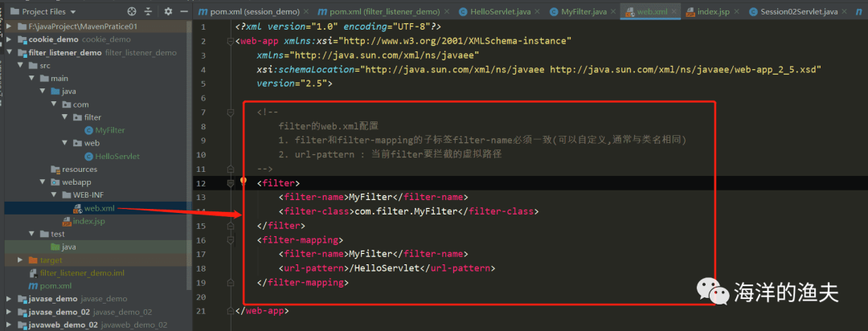The width and height of the screenshot is (868, 331).
Task: Close the pom.xml (session_demo) tab
Action: click(x=305, y=12)
